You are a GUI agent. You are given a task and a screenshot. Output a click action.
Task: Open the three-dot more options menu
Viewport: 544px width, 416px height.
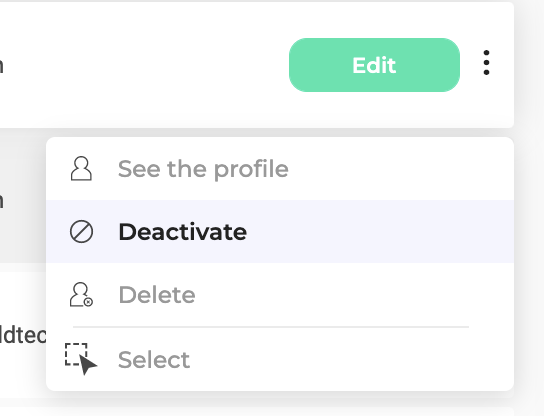(x=486, y=62)
